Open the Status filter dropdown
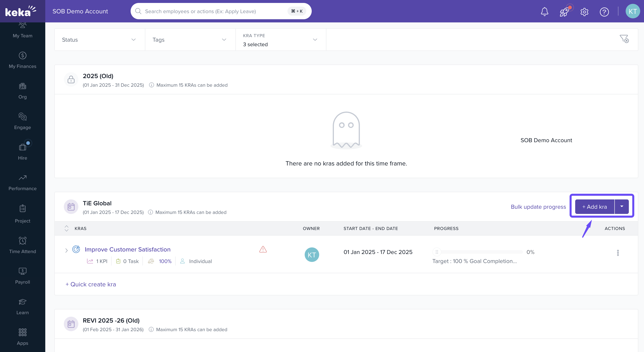This screenshot has height=352, width=644. tap(100, 40)
